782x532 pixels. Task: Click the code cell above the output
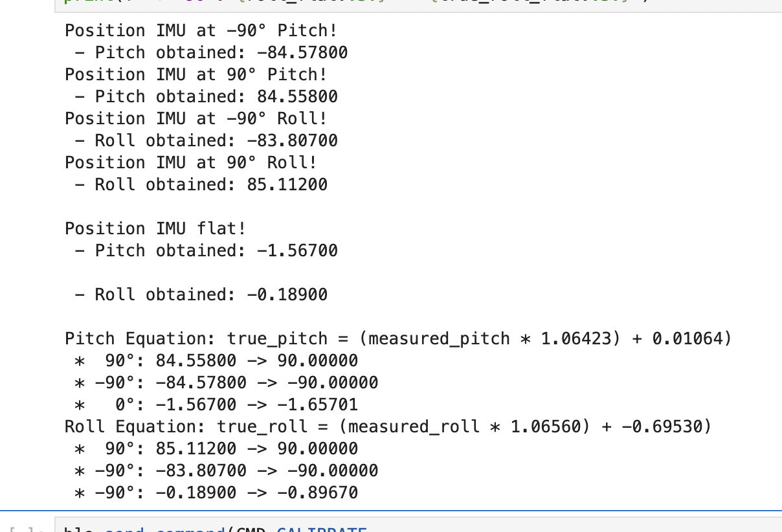[x=418, y=5]
